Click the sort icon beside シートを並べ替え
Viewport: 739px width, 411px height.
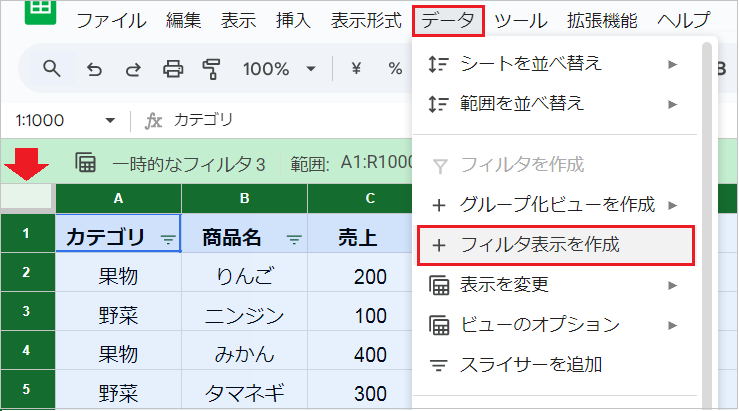pyautogui.click(x=438, y=64)
